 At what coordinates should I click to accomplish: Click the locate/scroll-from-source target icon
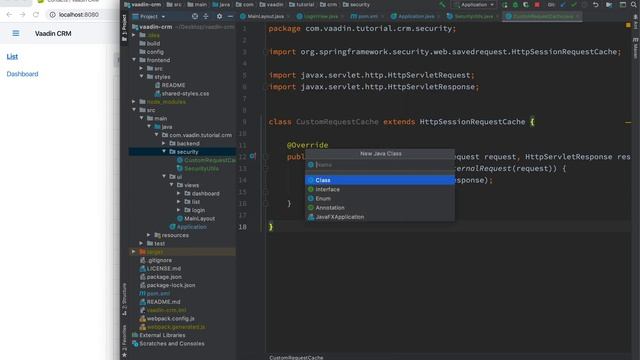(195, 16)
